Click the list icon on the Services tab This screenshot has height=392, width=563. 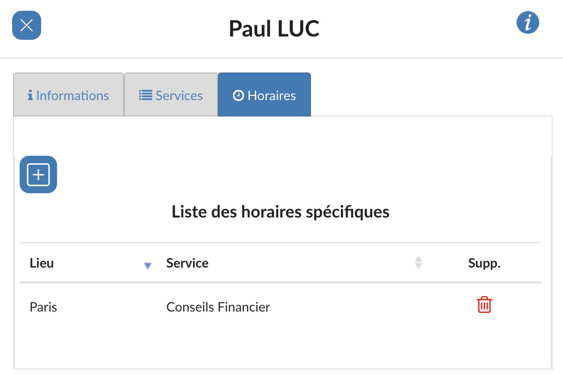145,95
